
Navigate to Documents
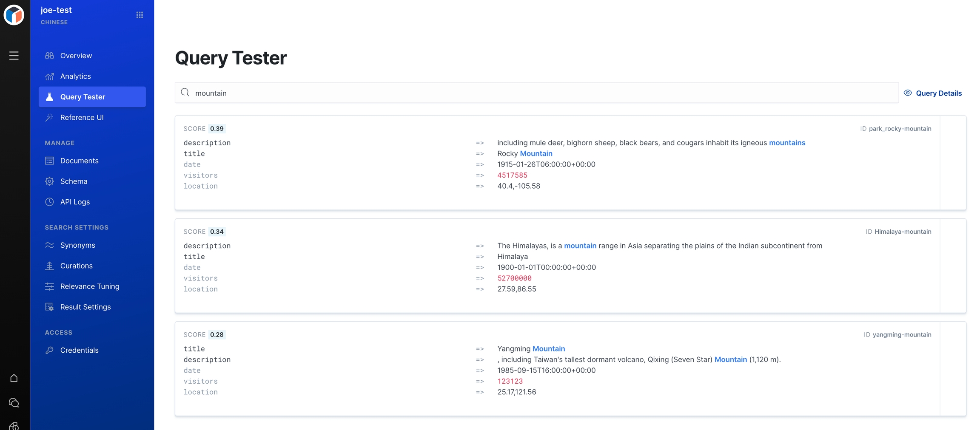pos(79,161)
